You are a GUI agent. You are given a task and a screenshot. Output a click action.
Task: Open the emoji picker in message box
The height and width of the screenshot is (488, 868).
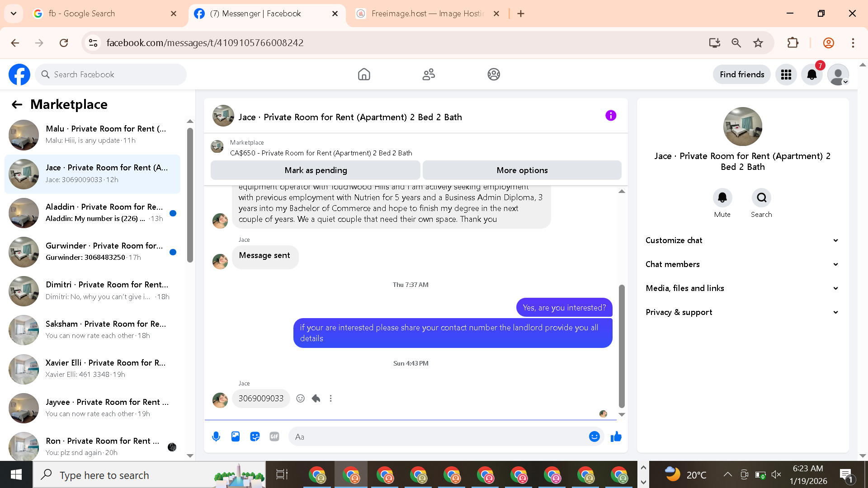click(594, 436)
